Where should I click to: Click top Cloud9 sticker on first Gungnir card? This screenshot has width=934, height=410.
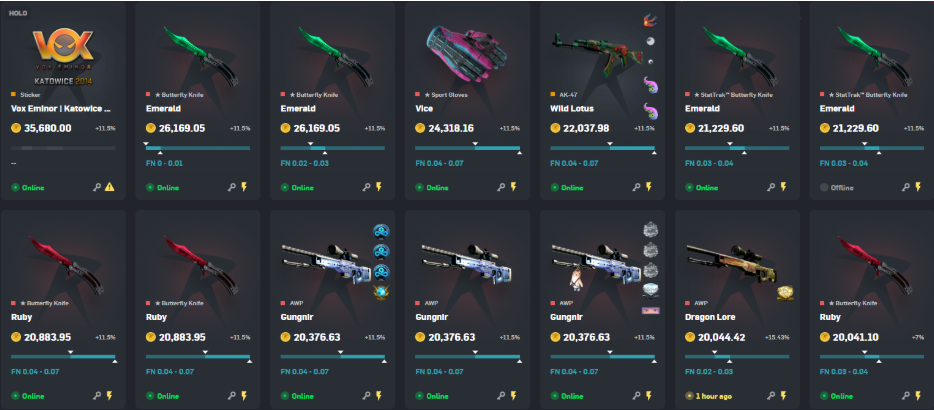[381, 231]
